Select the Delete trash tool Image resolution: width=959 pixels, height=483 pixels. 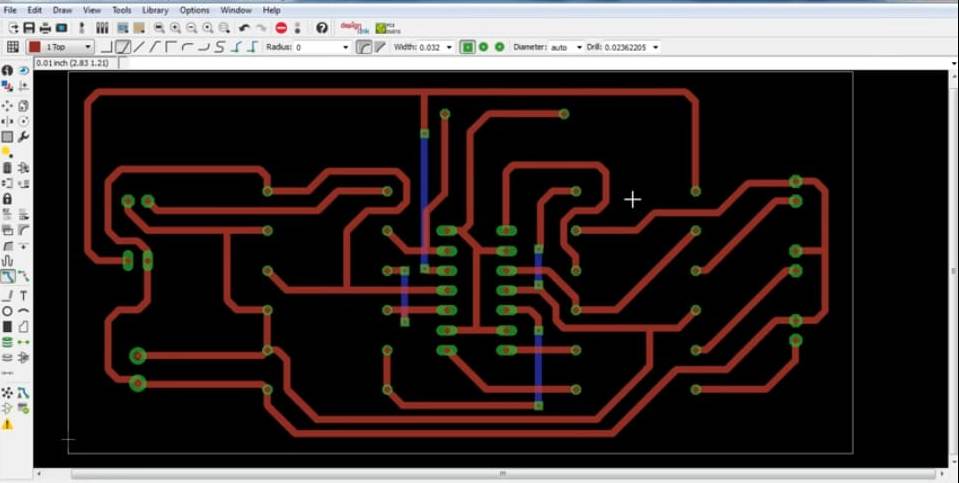7,168
